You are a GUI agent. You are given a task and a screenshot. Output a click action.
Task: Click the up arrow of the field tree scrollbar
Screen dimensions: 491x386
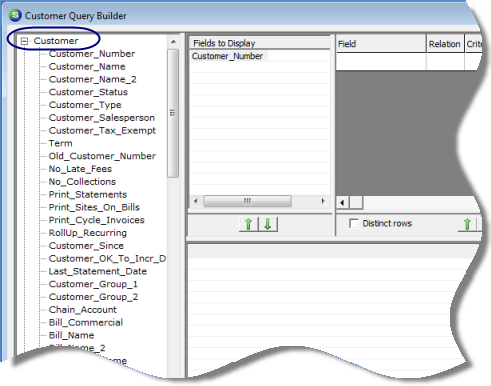click(x=173, y=42)
